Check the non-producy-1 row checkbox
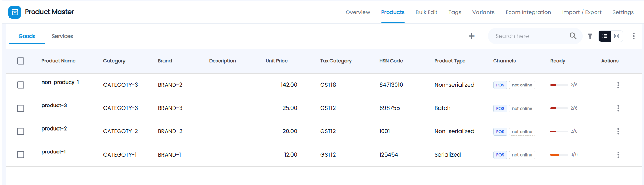Image resolution: width=644 pixels, height=185 pixels. point(20,85)
